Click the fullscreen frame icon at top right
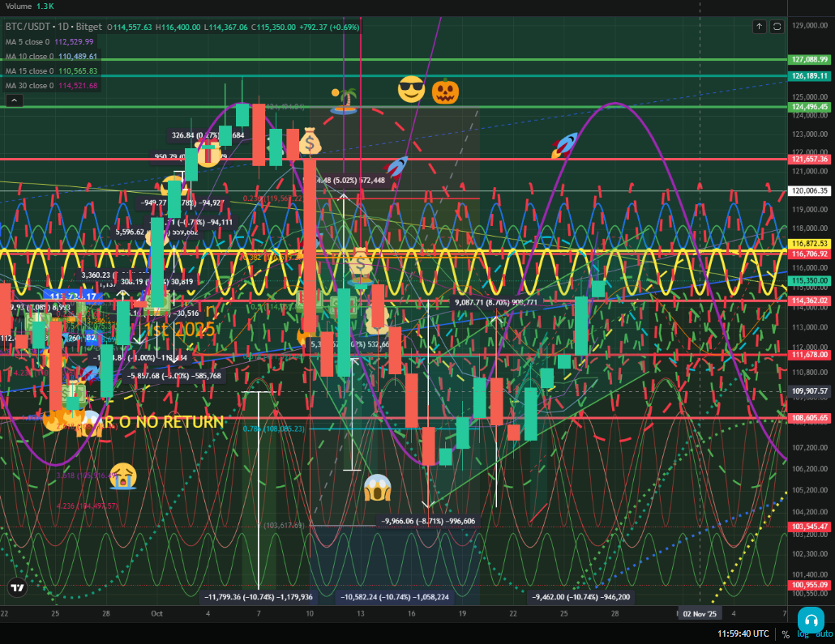This screenshot has width=835, height=644. (777, 27)
